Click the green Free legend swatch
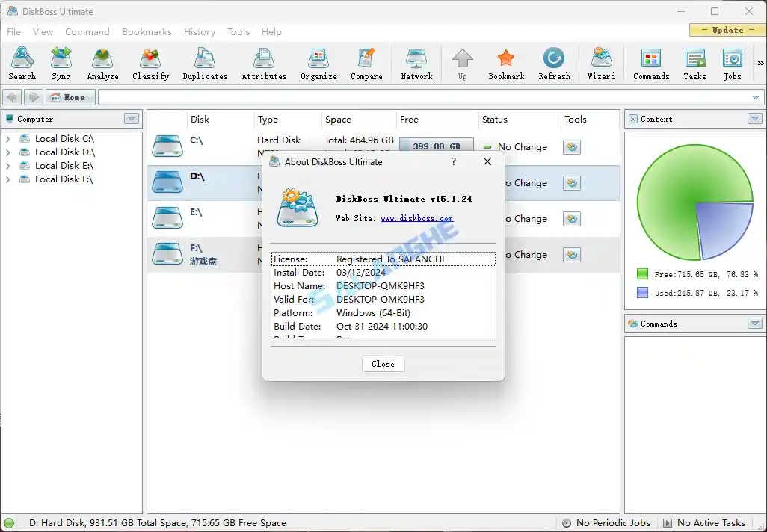 (642, 274)
